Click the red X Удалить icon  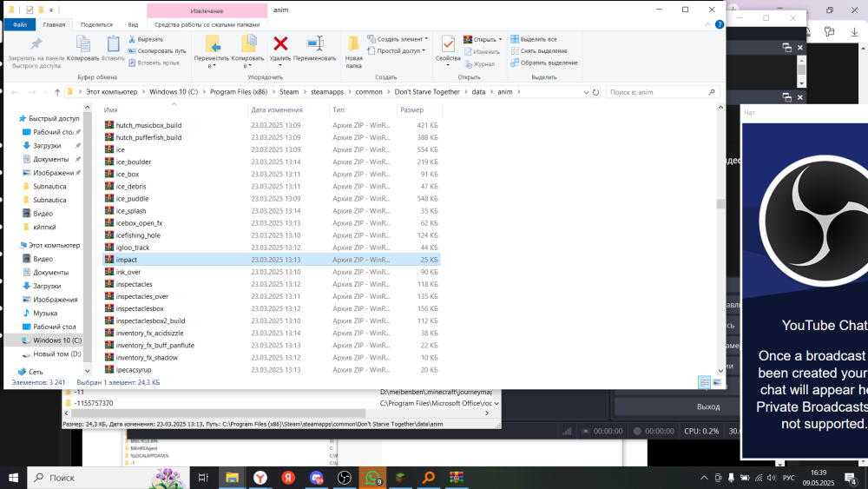point(280,43)
